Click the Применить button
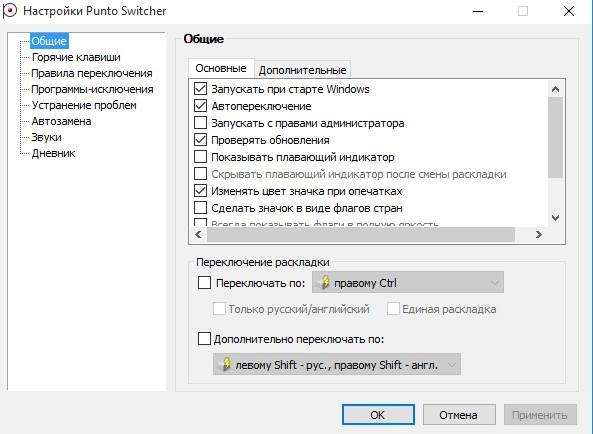This screenshot has height=434, width=593. (x=540, y=415)
